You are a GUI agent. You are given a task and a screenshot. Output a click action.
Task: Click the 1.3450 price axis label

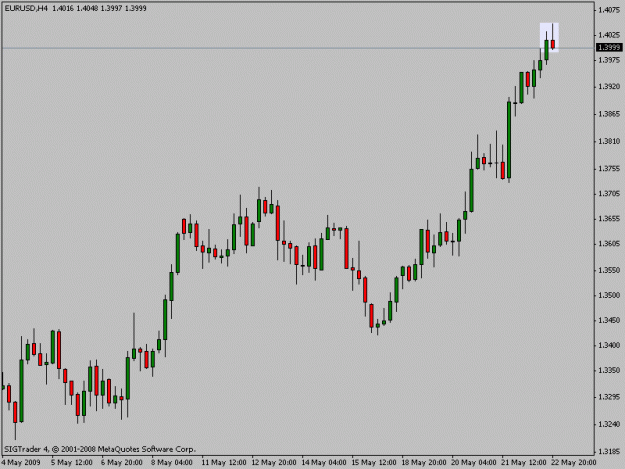pyautogui.click(x=609, y=320)
